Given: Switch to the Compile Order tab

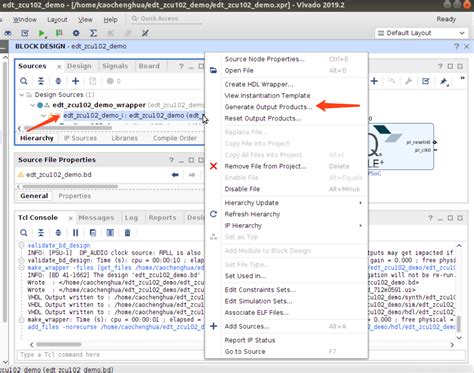Looking at the screenshot, I should click(175, 138).
